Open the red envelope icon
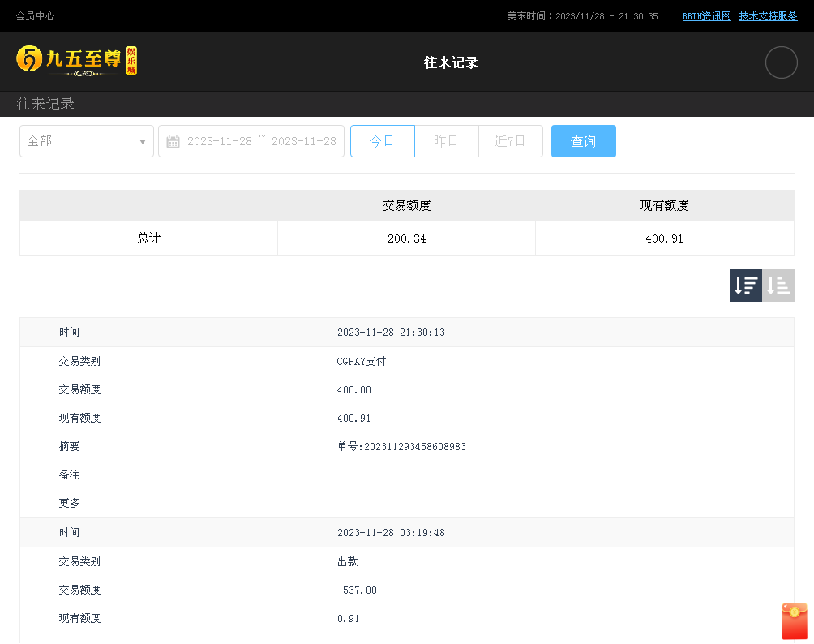 coord(794,621)
